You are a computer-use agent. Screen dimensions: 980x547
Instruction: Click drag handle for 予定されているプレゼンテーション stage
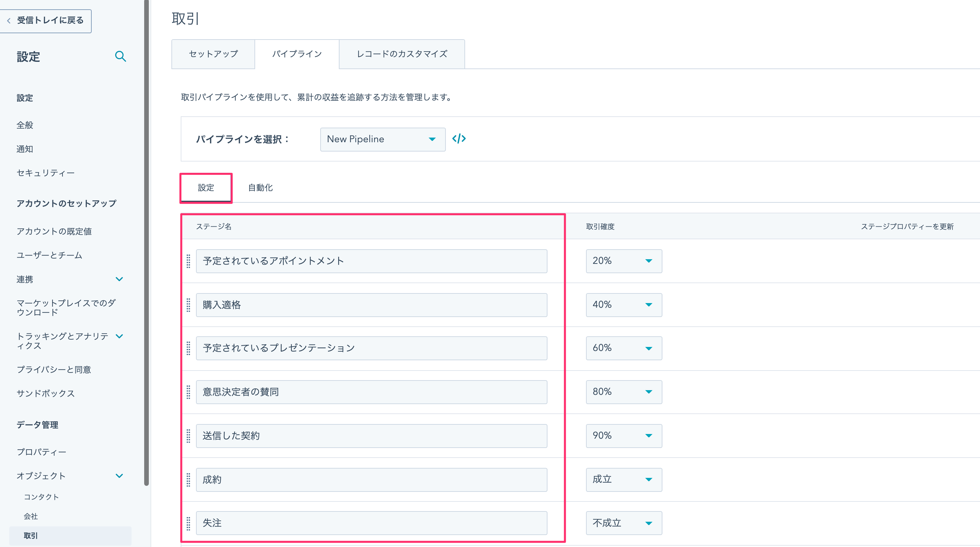click(188, 348)
